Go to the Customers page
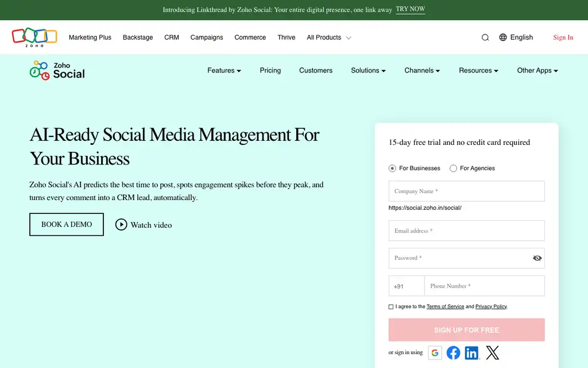 click(316, 70)
